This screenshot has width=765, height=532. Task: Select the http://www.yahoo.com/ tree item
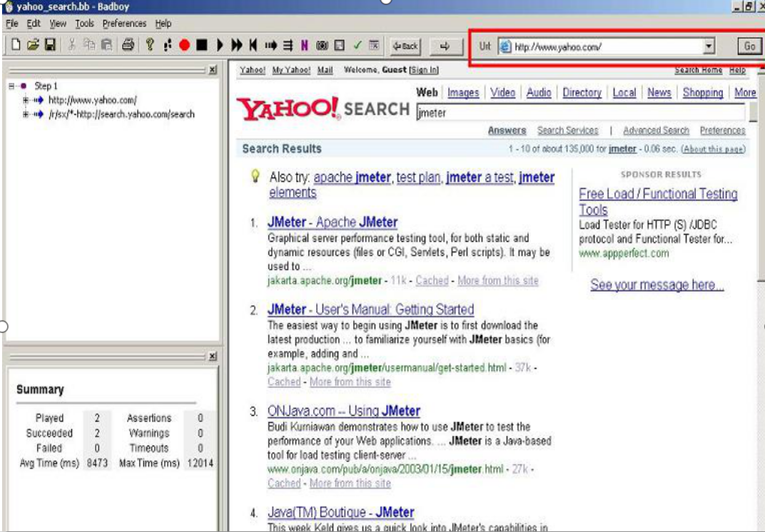(x=93, y=100)
